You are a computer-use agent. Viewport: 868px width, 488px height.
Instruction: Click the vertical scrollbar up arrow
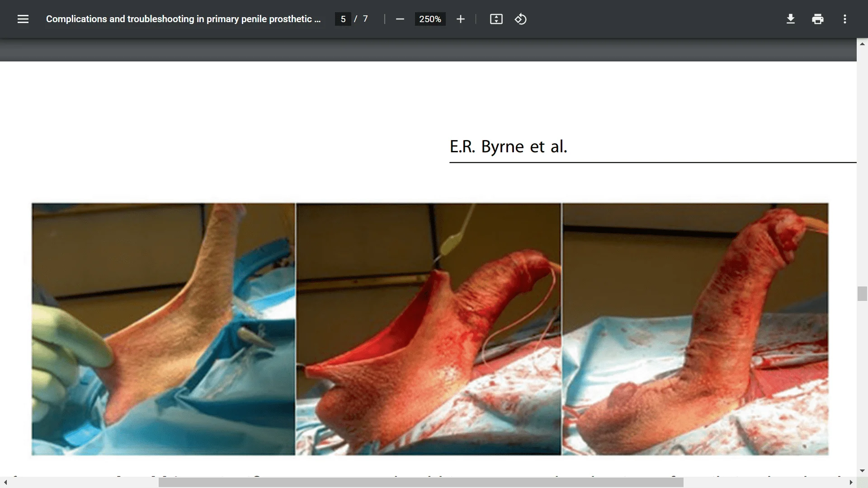pos(862,44)
